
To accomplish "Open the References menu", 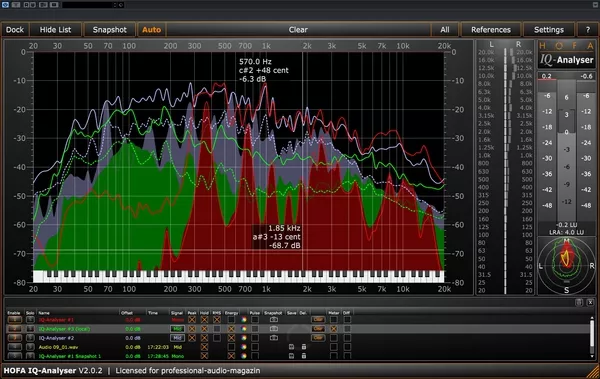I will 491,30.
